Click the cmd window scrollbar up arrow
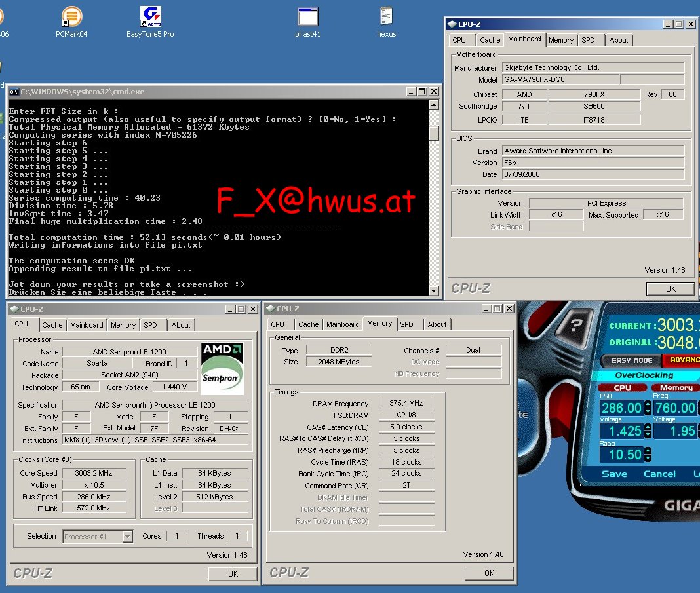This screenshot has width=700, height=593. 433,105
